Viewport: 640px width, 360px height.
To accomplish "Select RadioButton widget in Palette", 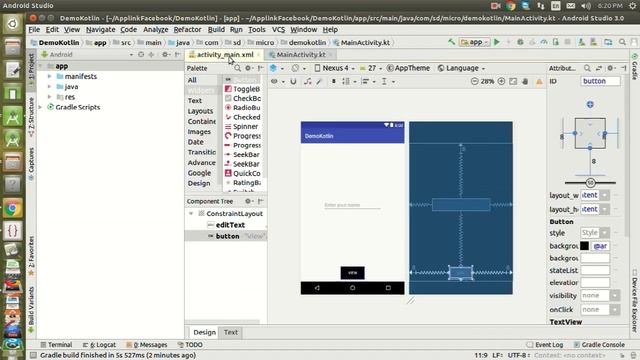I will point(242,108).
